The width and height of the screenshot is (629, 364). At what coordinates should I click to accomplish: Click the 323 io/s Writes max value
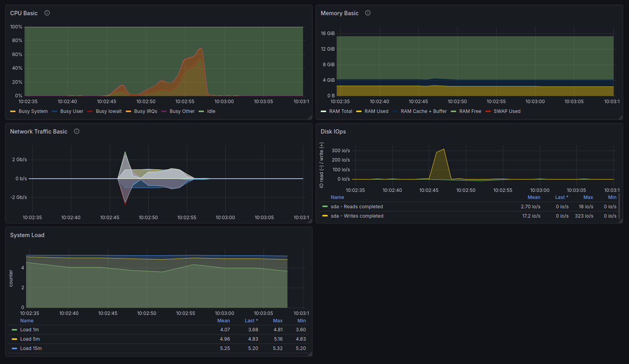[584, 216]
